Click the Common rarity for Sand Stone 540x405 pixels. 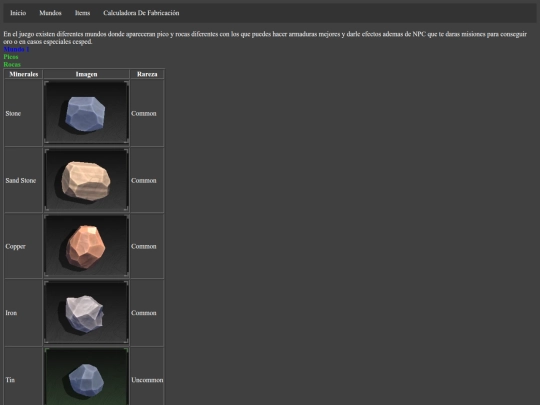tap(147, 180)
